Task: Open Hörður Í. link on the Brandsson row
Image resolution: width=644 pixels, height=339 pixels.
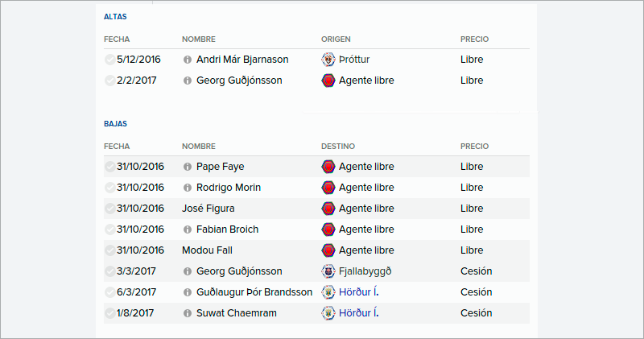Action: point(358,292)
